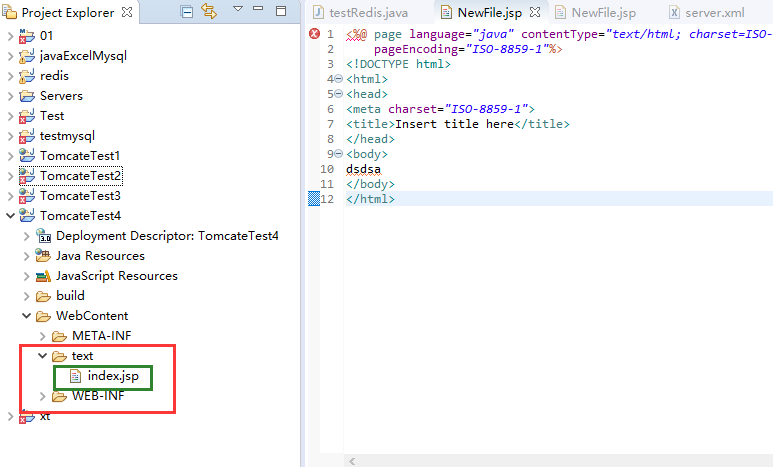This screenshot has width=773, height=467.
Task: Click the Java Resources icon
Action: click(43, 255)
